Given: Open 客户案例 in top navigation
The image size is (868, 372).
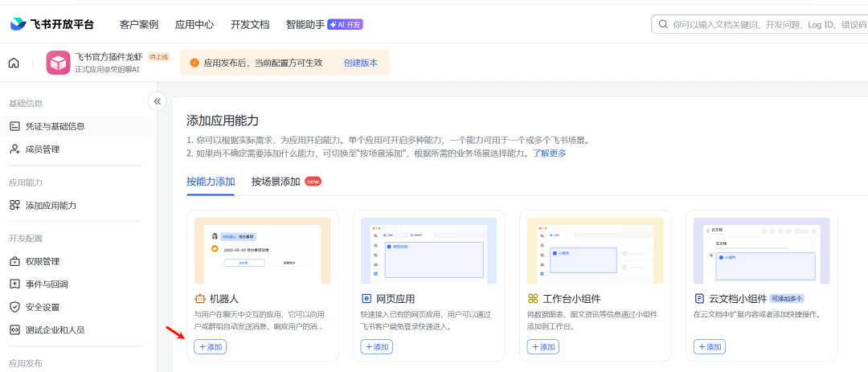Looking at the screenshot, I should click(x=139, y=24).
